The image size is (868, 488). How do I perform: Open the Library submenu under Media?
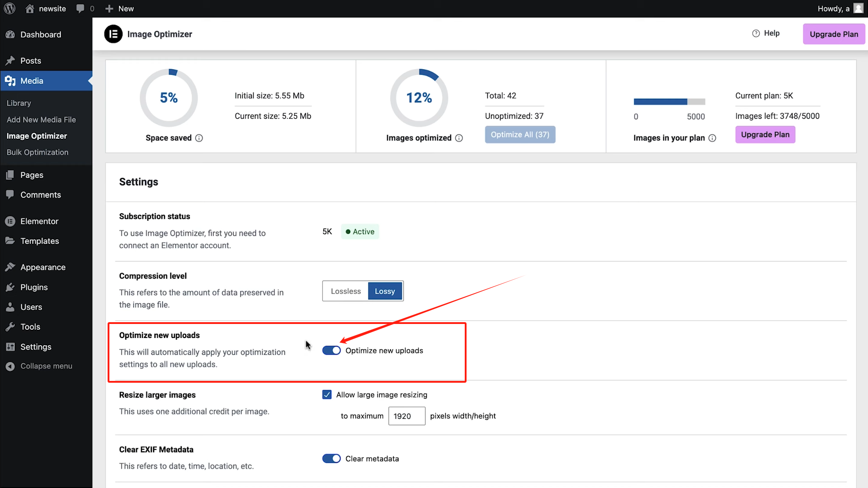coord(19,103)
